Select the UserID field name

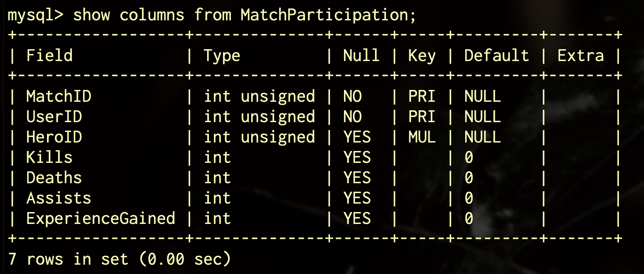click(54, 117)
